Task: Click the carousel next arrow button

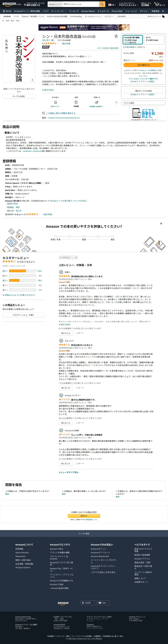Action: tap(116, 102)
